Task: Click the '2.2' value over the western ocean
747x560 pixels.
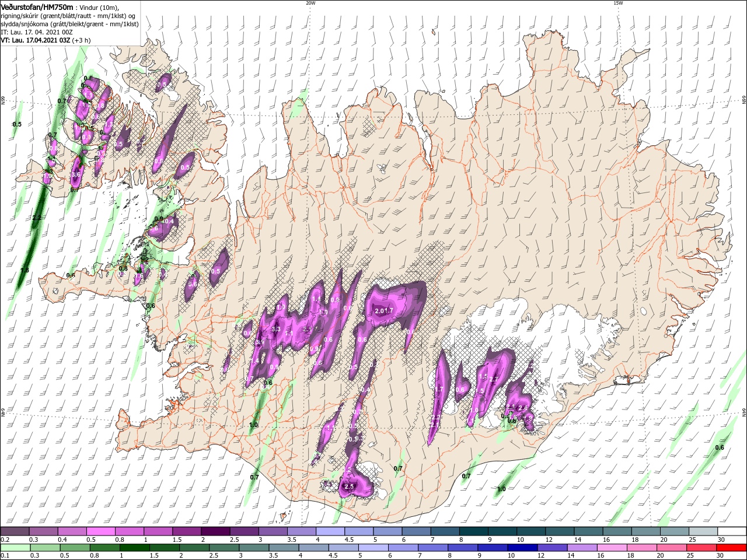Action: pyautogui.click(x=37, y=218)
